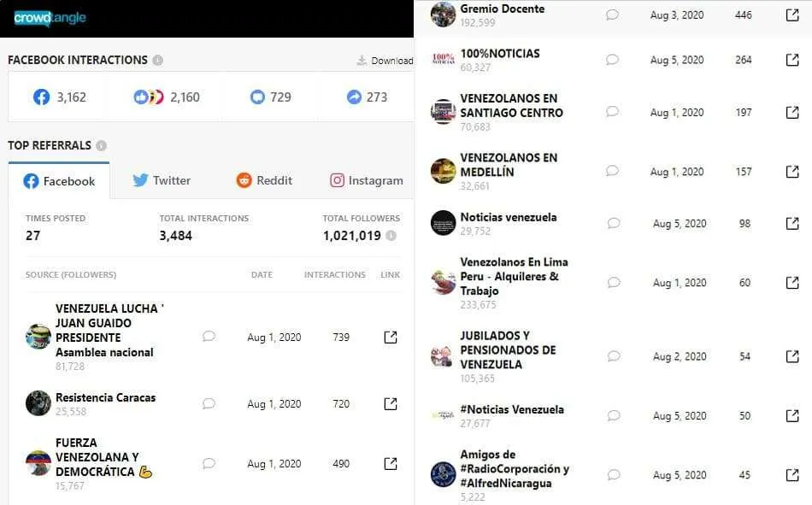Open external link for VENEZOLANOS EN MEDELLÍN
Viewport: 812px width, 505px height.
click(x=792, y=172)
